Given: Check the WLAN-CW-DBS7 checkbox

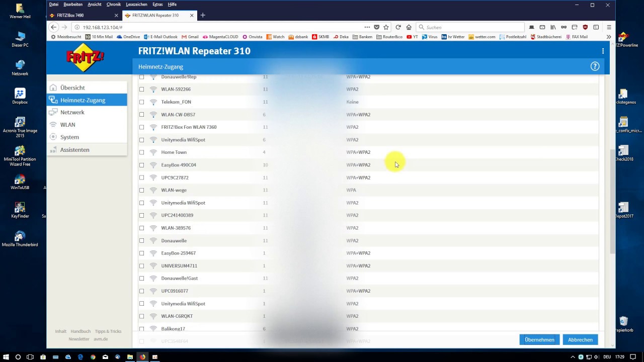Looking at the screenshot, I should click(x=141, y=115).
